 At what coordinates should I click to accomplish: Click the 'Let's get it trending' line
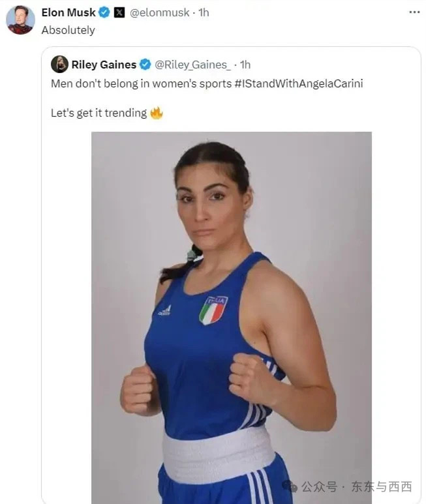[x=99, y=113]
